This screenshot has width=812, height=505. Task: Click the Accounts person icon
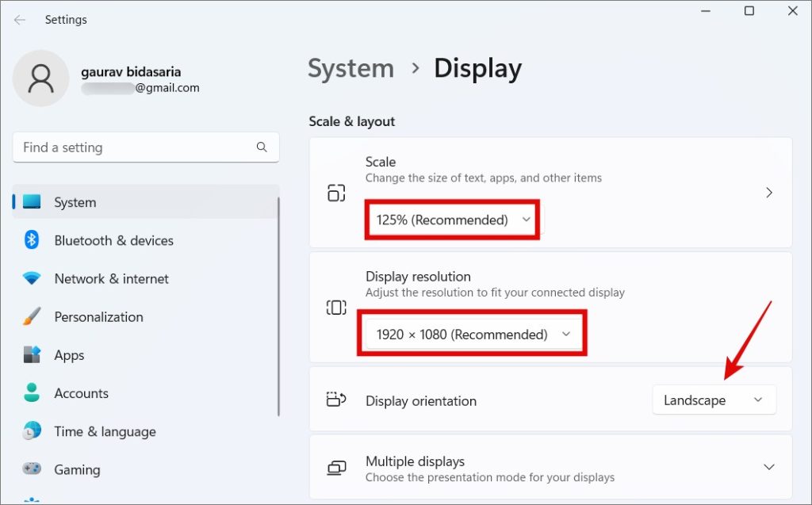click(x=32, y=392)
